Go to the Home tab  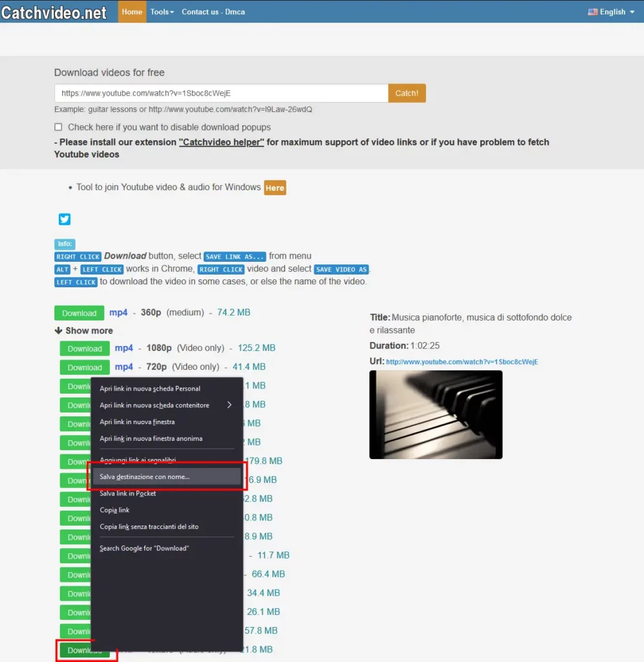(132, 12)
